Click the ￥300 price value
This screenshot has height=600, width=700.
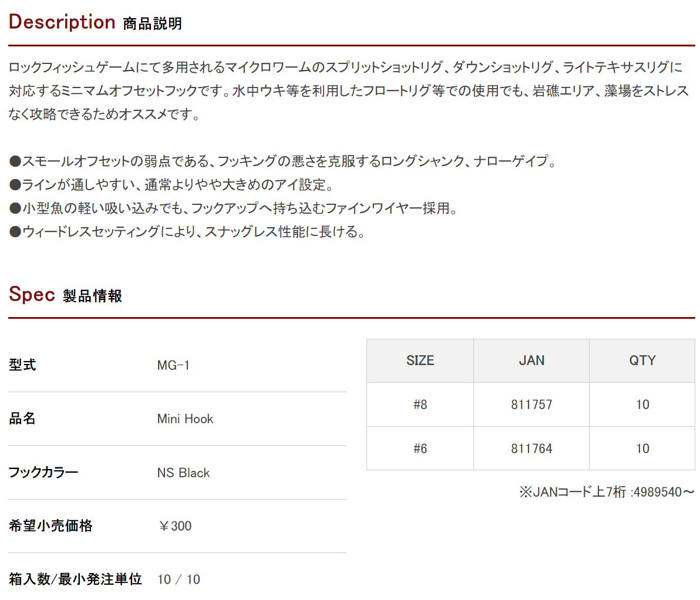click(175, 526)
